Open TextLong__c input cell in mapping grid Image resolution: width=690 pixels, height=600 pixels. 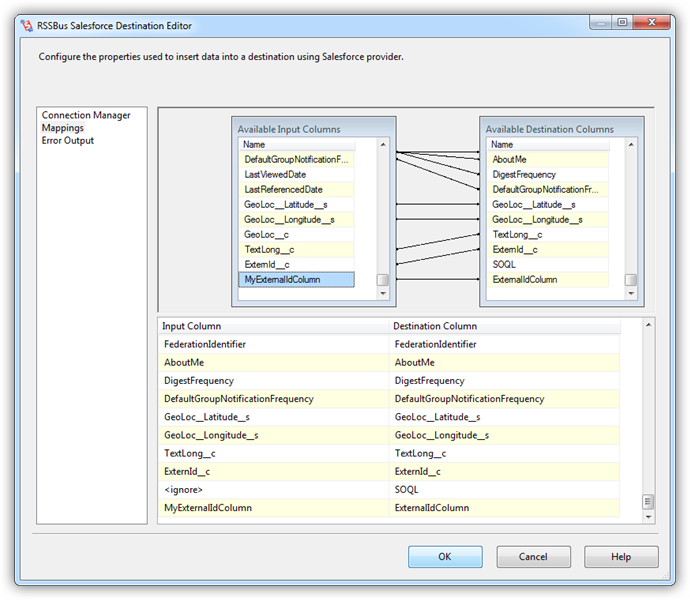coord(274,453)
